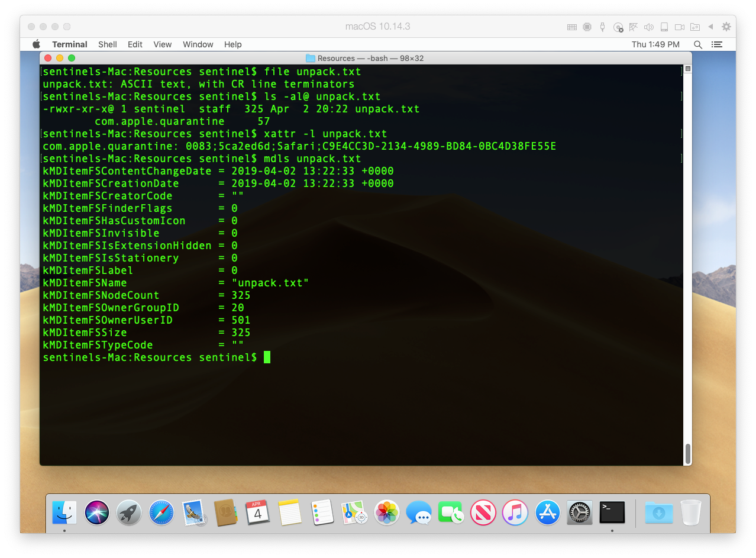Expand the Downloads stack in the Dock

pyautogui.click(x=658, y=512)
